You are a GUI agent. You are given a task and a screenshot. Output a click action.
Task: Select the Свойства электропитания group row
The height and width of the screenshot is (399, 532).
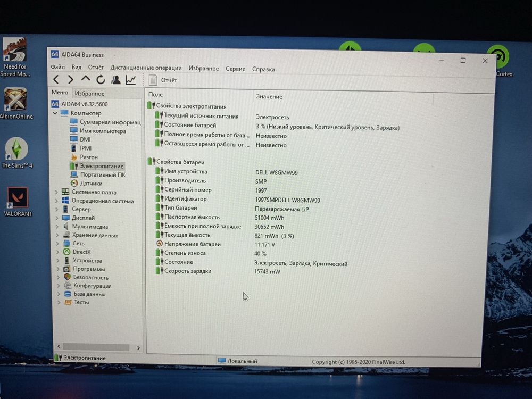tap(187, 106)
